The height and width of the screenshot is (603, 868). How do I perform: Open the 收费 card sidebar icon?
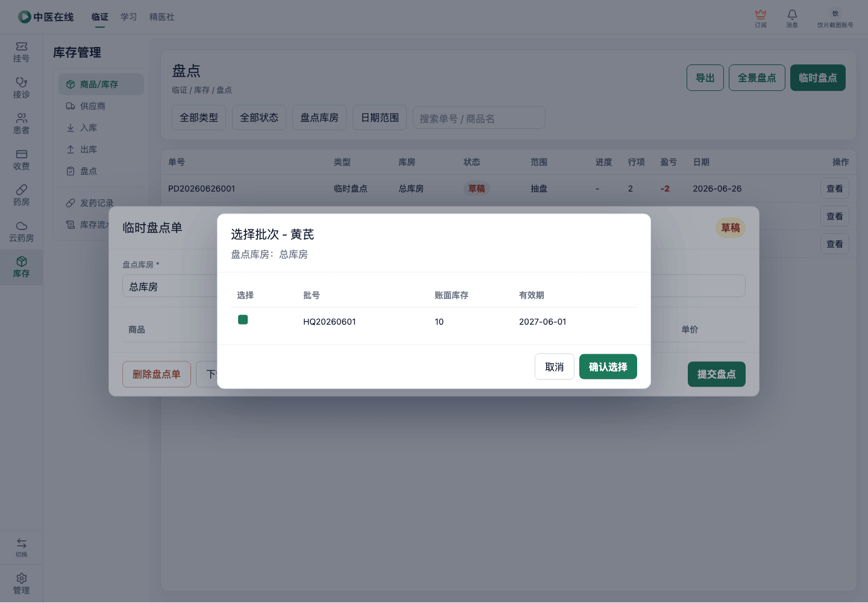(22, 154)
